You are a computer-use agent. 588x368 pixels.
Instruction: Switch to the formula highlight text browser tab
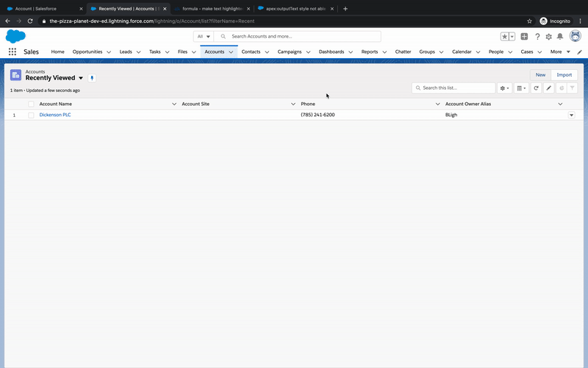point(212,9)
